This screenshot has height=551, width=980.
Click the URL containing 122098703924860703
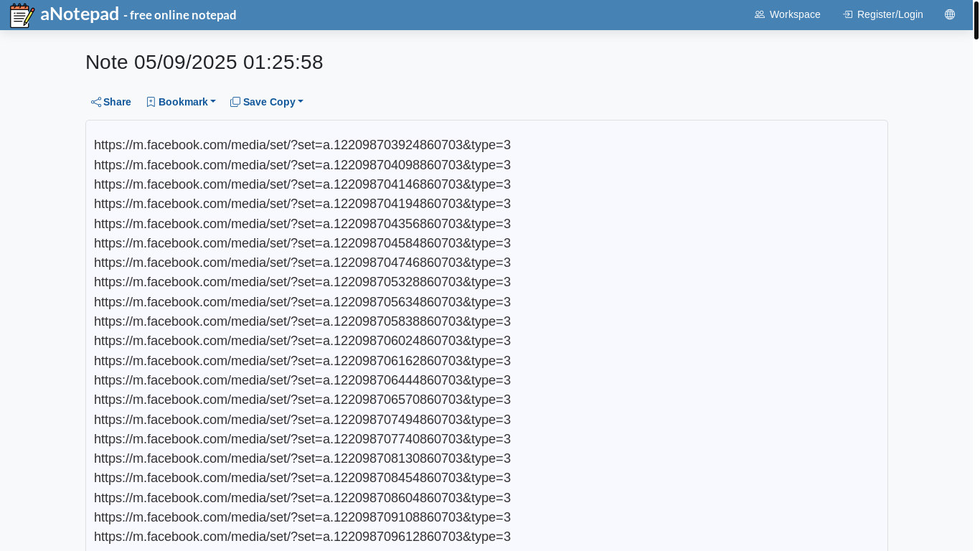(x=302, y=145)
